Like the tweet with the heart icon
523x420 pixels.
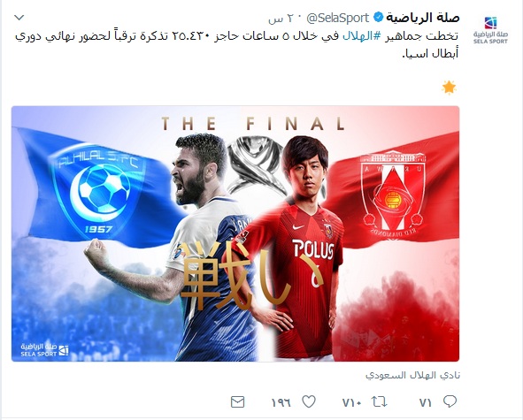[309, 401]
